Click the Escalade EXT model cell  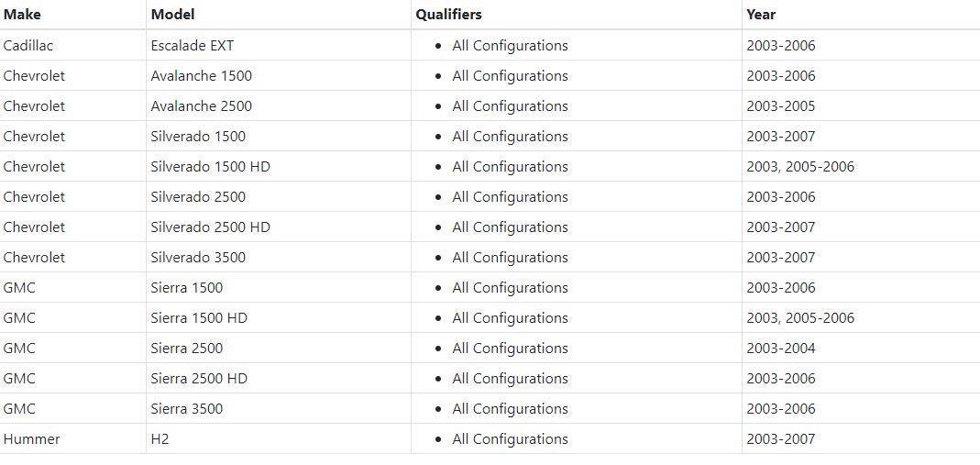(x=193, y=46)
